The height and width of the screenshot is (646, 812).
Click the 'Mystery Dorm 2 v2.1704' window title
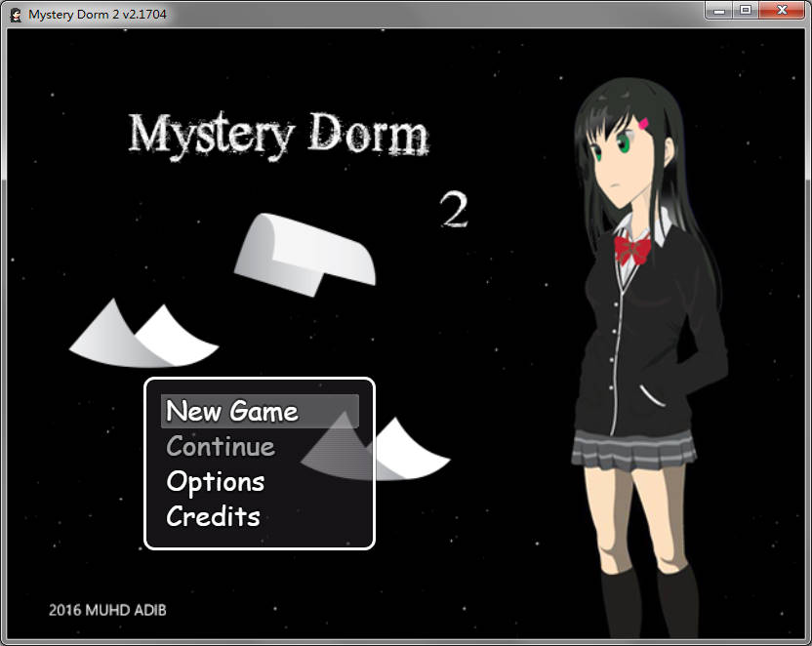click(x=98, y=15)
